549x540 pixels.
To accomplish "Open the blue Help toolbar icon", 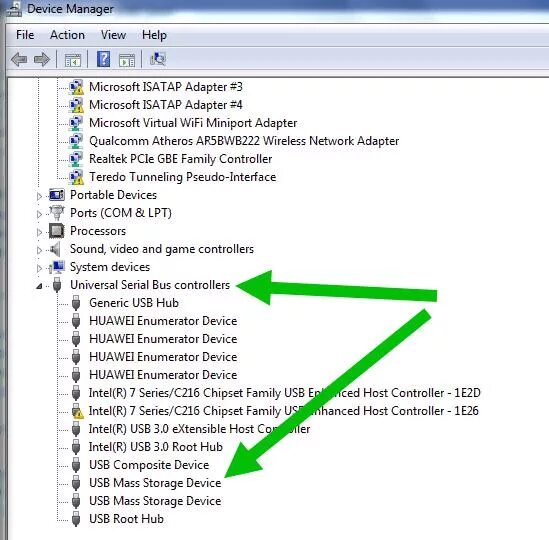I will coord(103,59).
